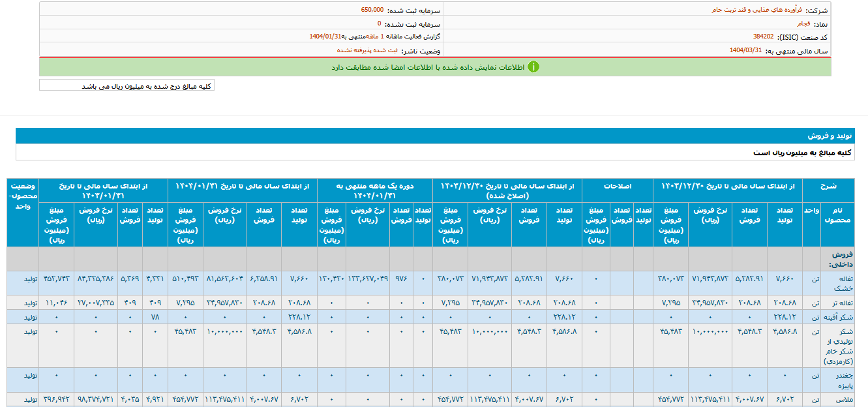Click the نام محصول sub-header cell
868x407 pixels.
click(837, 222)
